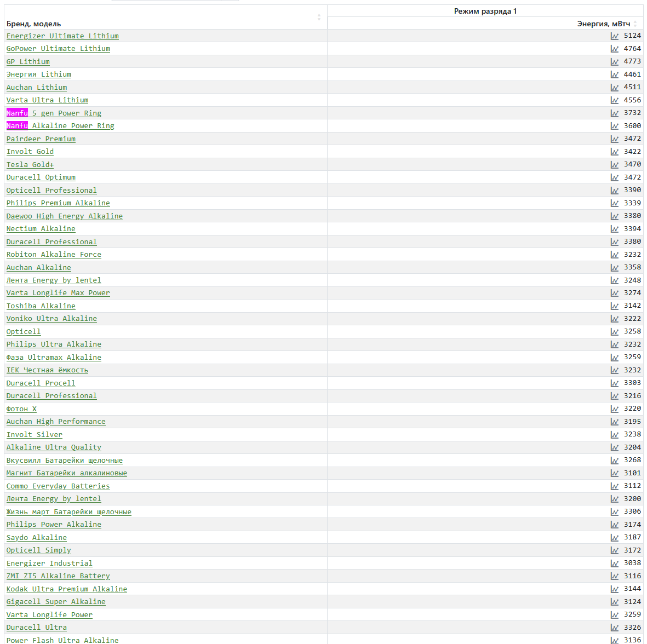The width and height of the screenshot is (647, 644).
Task: Open Varta Longlife Max Power link
Action: (58, 293)
